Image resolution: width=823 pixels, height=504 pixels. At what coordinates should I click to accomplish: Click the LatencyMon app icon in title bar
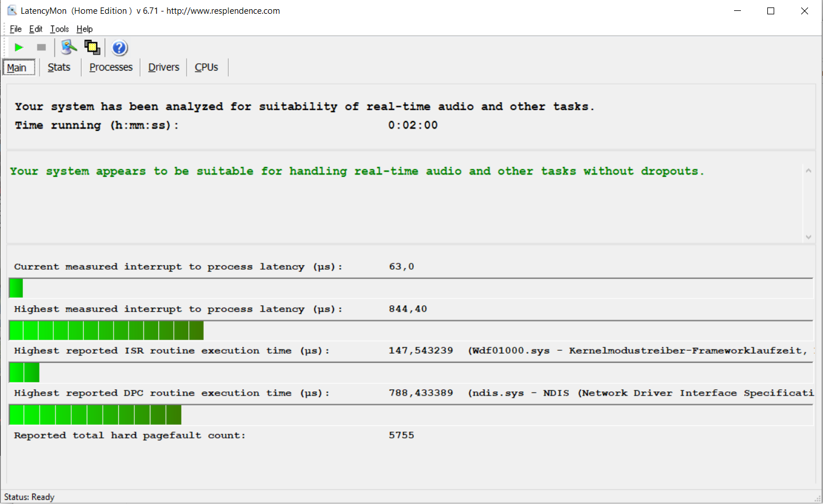(11, 10)
